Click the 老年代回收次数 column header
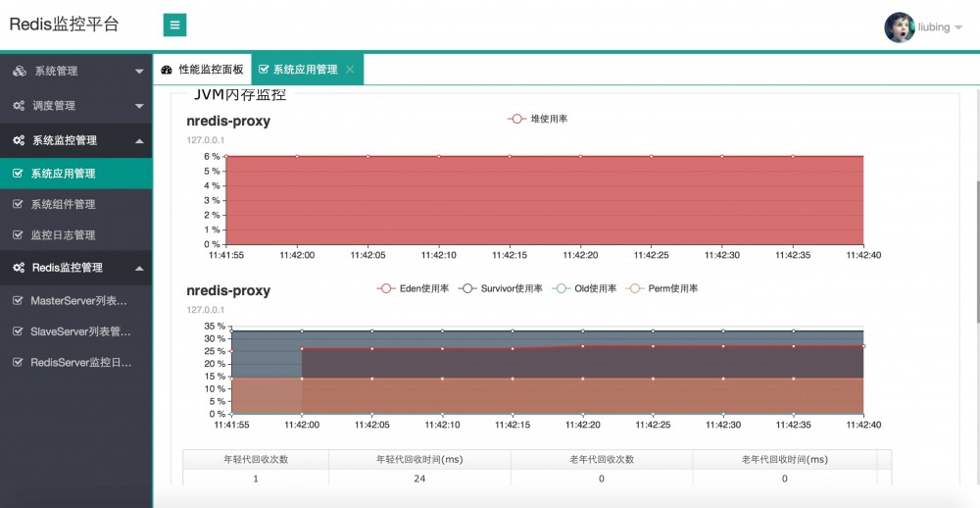 602,459
